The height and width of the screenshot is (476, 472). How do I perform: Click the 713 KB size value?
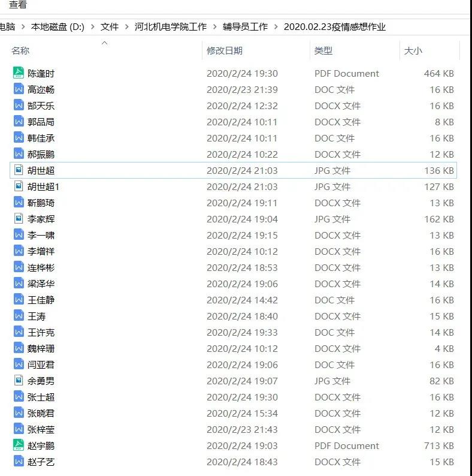(438, 445)
